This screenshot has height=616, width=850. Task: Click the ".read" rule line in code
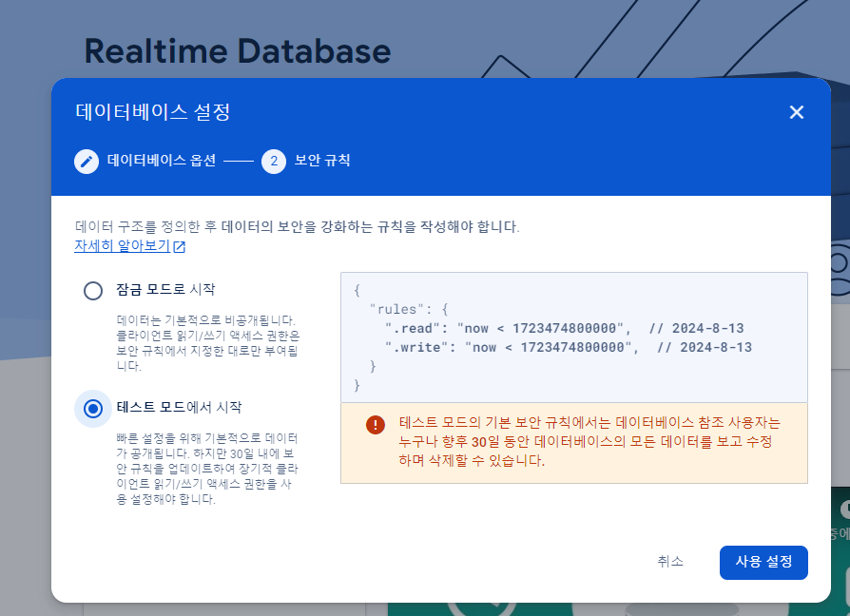click(x=565, y=328)
